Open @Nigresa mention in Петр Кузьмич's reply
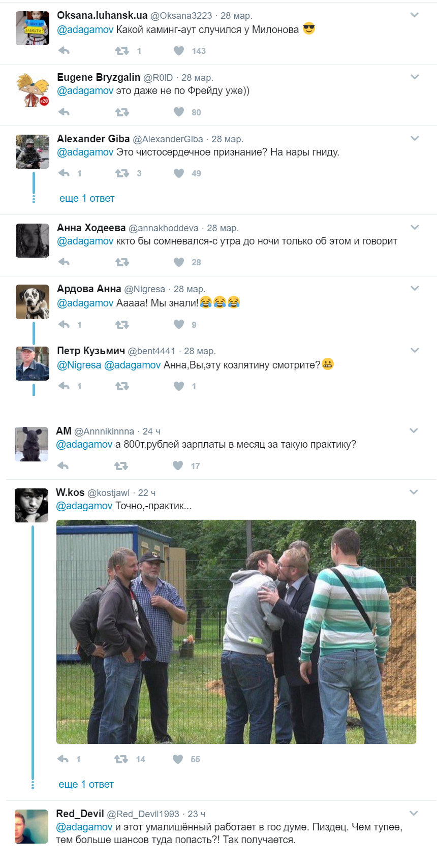Image resolution: width=437 pixels, height=868 pixels. pyautogui.click(x=79, y=365)
